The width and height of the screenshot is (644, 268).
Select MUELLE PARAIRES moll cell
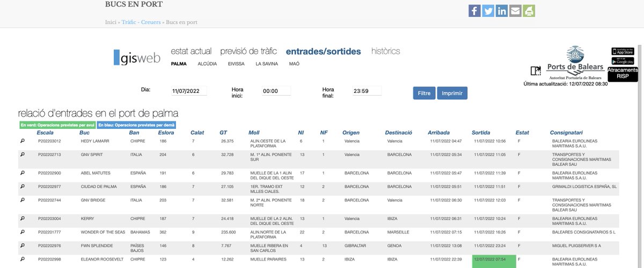click(267, 259)
